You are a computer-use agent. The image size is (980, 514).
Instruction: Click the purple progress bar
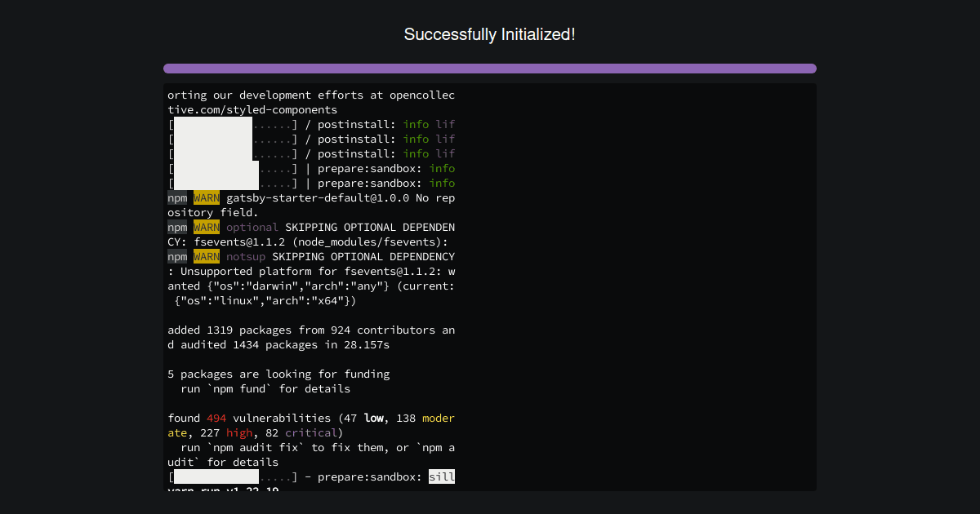(x=490, y=69)
